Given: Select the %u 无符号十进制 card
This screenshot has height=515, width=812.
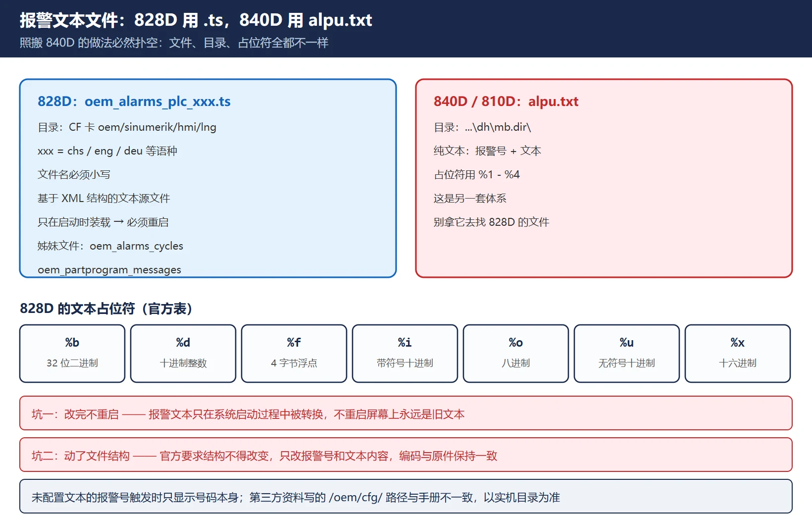Looking at the screenshot, I should point(627,354).
